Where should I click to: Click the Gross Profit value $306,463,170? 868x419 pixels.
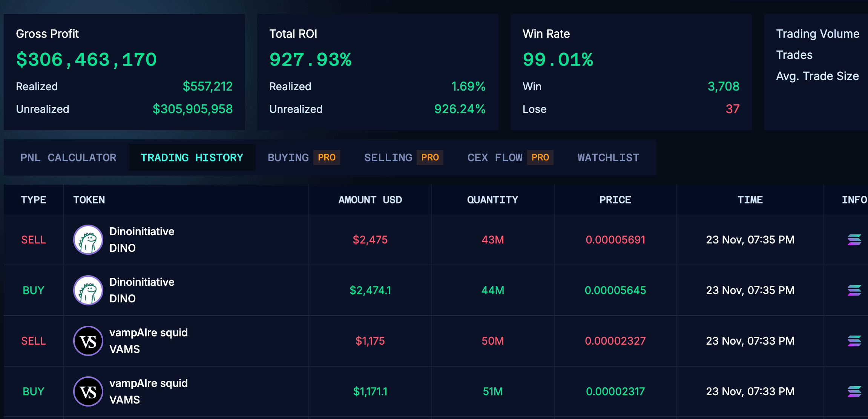point(86,59)
